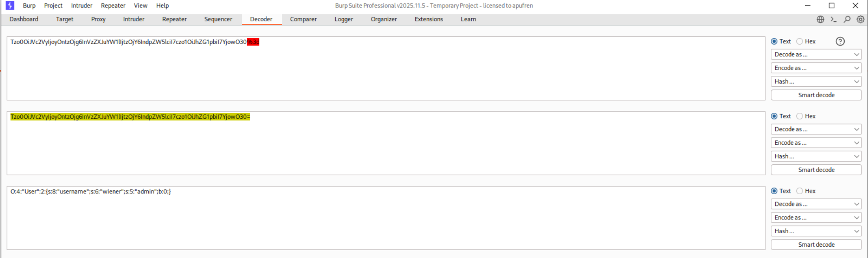Switch to the Comparer tab
This screenshot has width=868, height=258.
pyautogui.click(x=303, y=20)
